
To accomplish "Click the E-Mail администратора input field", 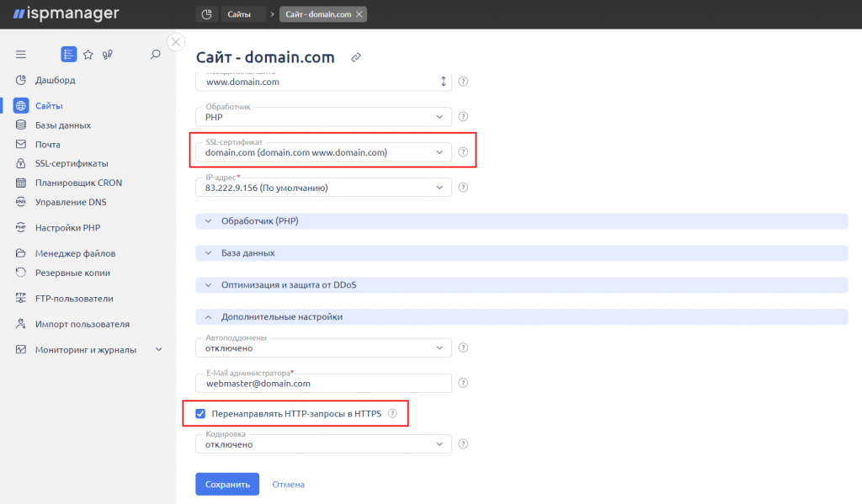I will point(323,383).
